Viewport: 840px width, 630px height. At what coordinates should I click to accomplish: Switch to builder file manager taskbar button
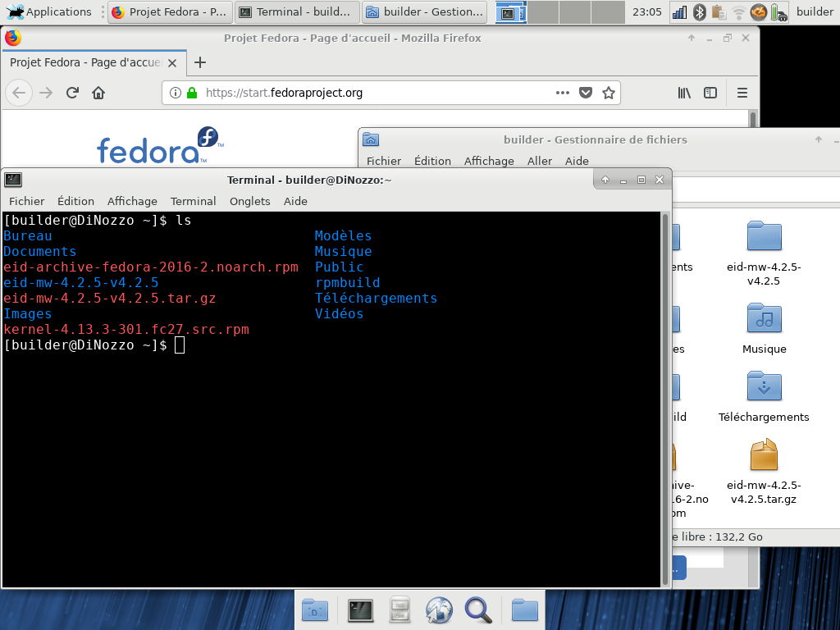[x=424, y=11]
